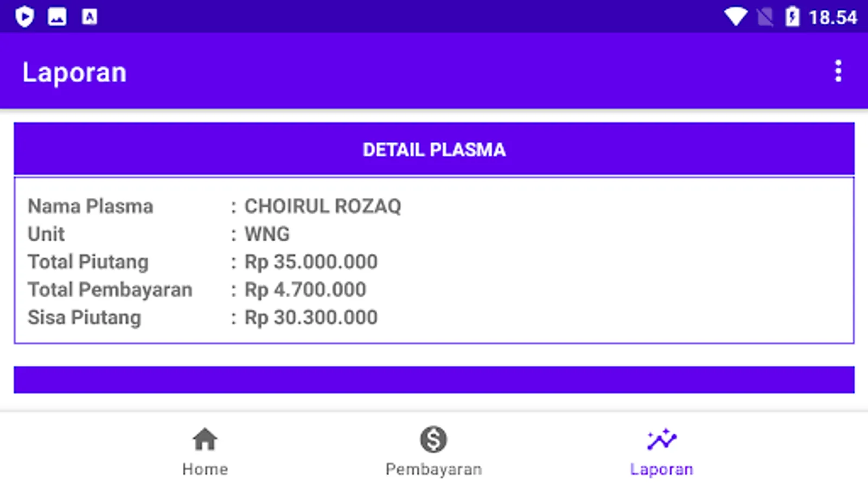Tap the CHOIRUL ROZAQ plasma name
The image size is (868, 488).
point(323,206)
